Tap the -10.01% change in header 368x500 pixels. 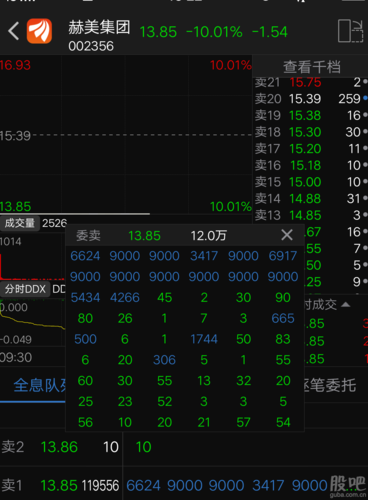[x=214, y=32]
